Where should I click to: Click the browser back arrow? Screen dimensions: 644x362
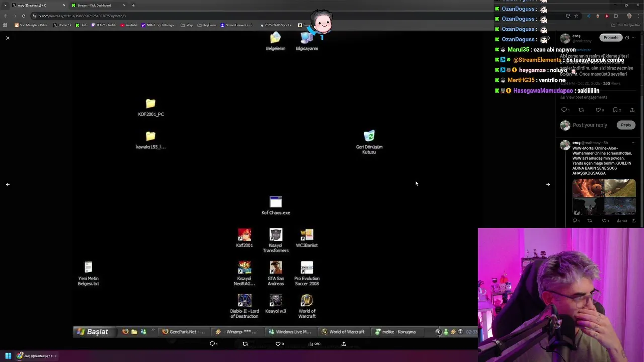pyautogui.click(x=6, y=16)
